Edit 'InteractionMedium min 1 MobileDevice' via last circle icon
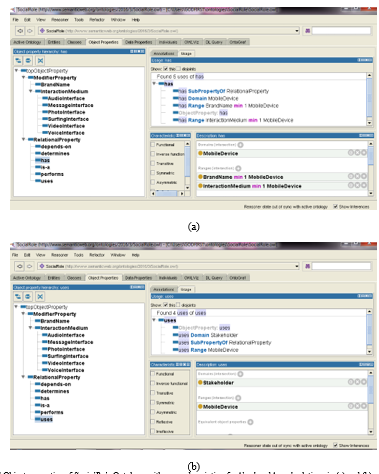 click(363, 185)
